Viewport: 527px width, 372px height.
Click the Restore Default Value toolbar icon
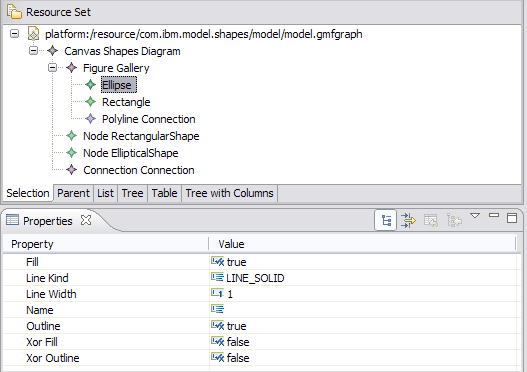[x=431, y=220]
